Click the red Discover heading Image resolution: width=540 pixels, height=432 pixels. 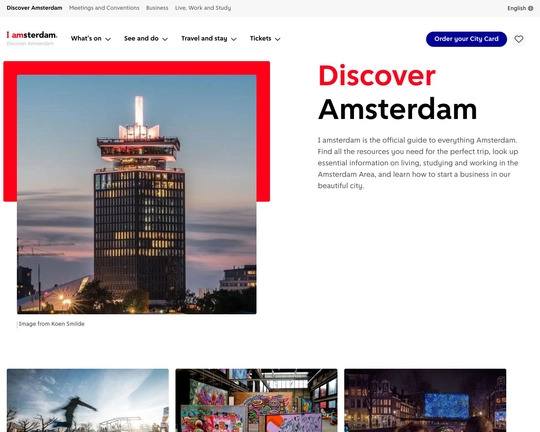point(377,75)
